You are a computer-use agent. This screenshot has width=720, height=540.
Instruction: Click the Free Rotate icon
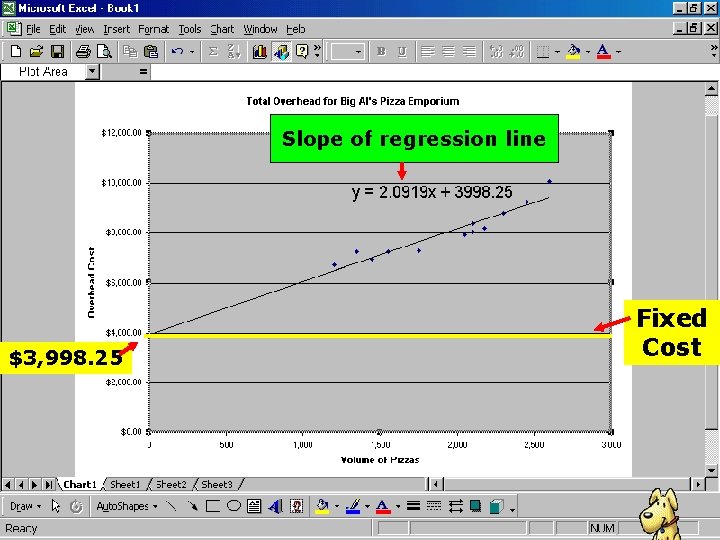(76, 506)
